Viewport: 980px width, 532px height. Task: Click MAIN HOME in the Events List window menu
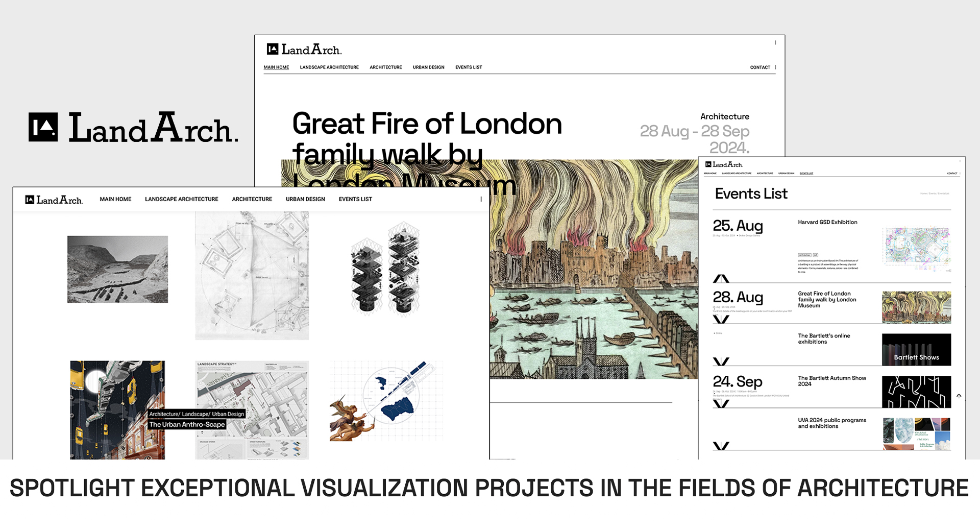710,174
